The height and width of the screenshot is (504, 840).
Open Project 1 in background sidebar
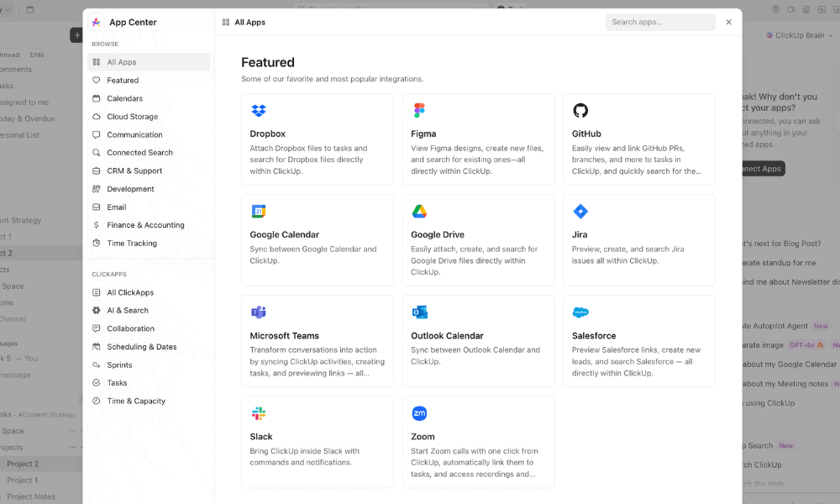23,480
